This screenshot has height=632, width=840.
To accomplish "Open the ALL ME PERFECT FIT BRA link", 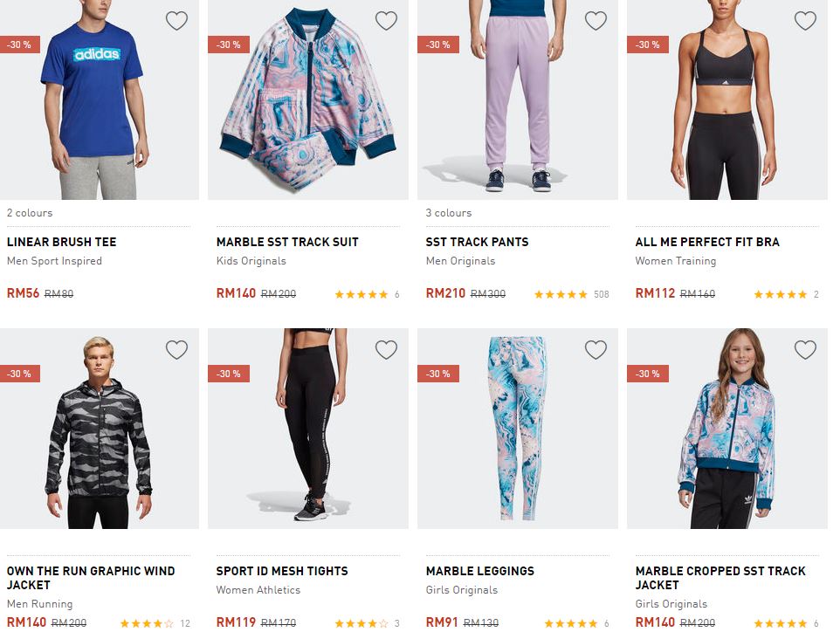I will 707,242.
